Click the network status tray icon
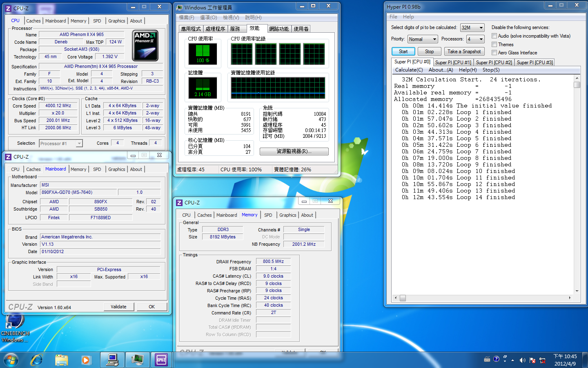 542,360
